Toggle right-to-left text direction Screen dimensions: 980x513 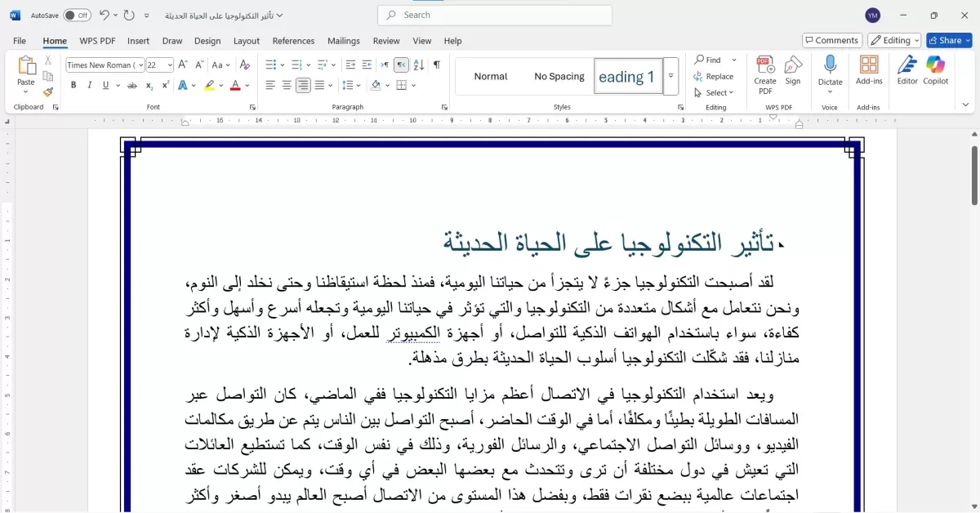coord(401,65)
